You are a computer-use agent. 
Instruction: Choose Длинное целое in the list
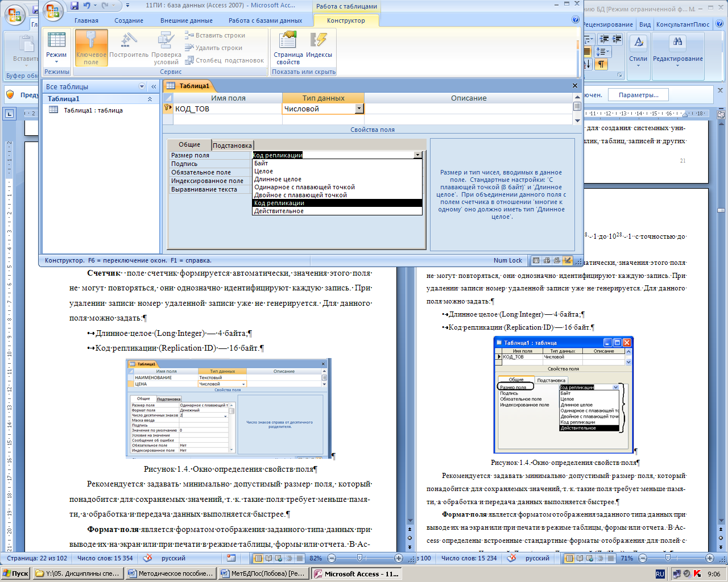(337, 179)
